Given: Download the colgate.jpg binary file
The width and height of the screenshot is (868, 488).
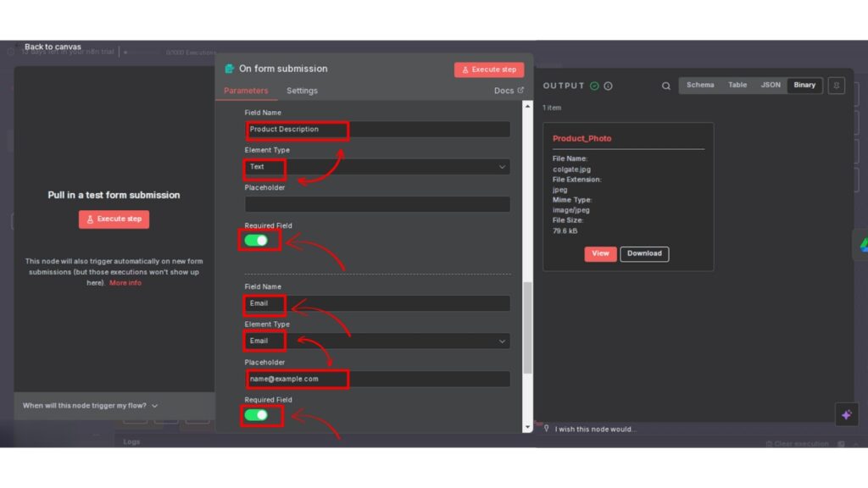Looking at the screenshot, I should [x=644, y=253].
